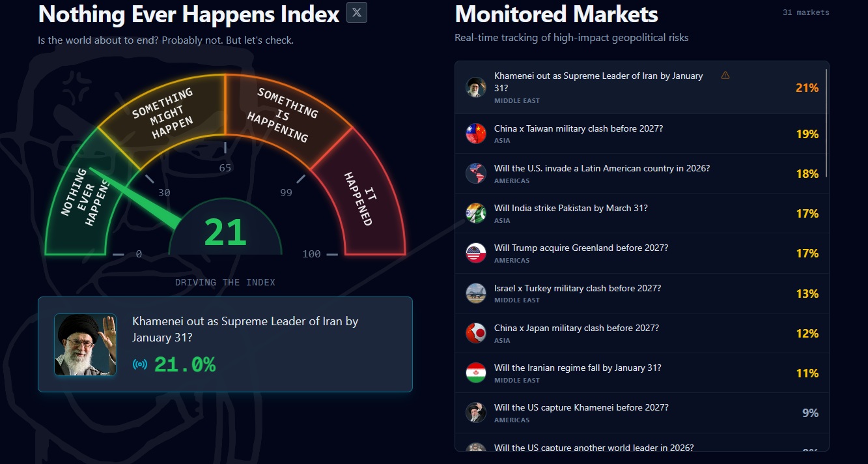Click the 12% value on China x Japan

[x=807, y=333]
